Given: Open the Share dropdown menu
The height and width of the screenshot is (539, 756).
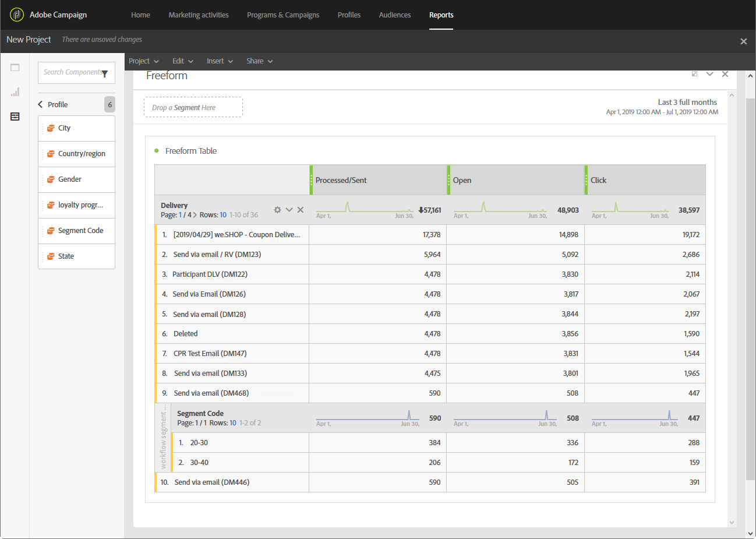Looking at the screenshot, I should (259, 61).
